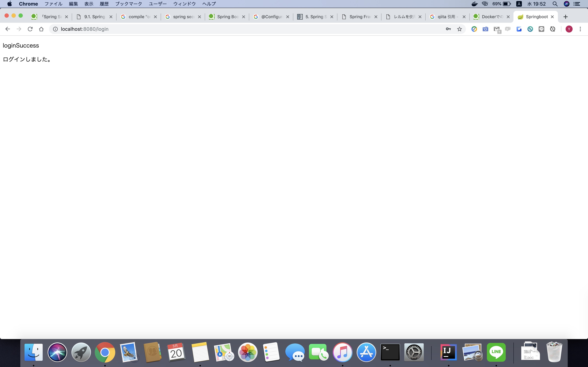Launch IntelliJ IDEA from the Dock
Image resolution: width=588 pixels, height=367 pixels.
click(x=448, y=352)
